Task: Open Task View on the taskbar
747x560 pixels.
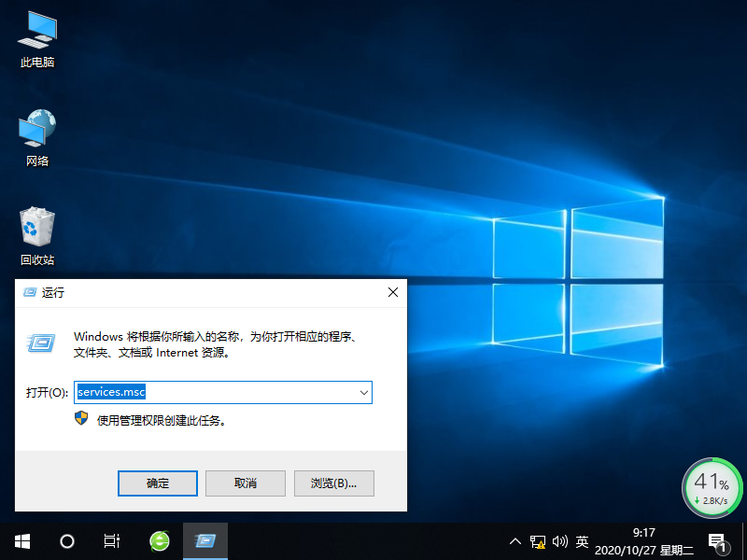Action: 112,541
